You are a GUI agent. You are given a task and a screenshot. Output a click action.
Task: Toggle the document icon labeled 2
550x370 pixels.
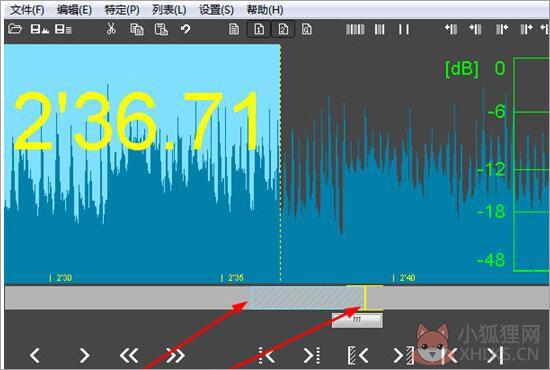[283, 29]
